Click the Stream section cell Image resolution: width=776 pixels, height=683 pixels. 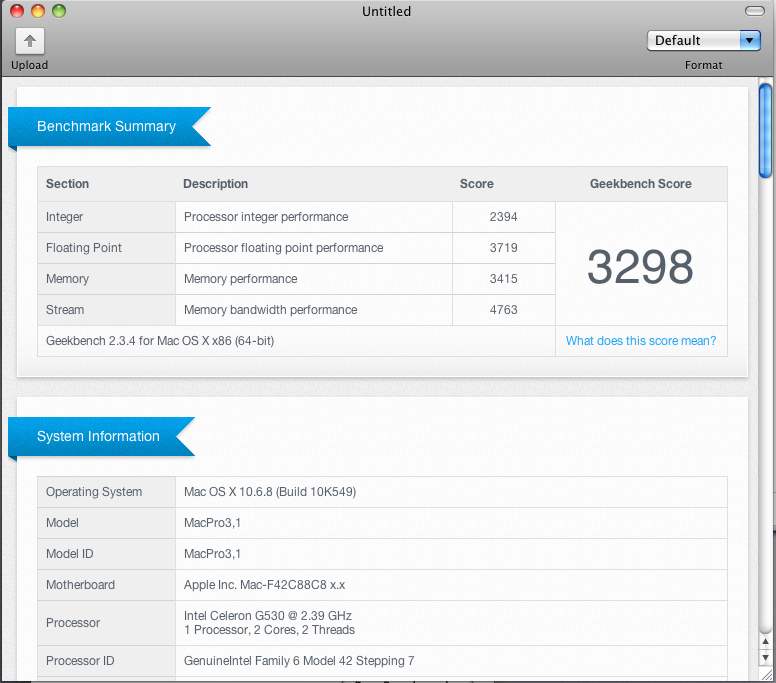tap(106, 310)
